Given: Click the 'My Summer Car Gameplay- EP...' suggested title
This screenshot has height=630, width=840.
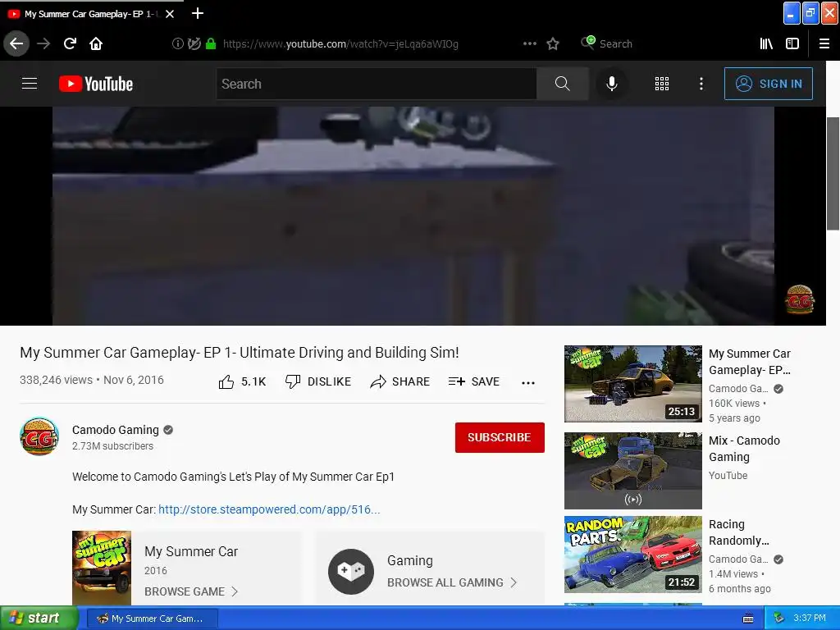Looking at the screenshot, I should point(750,362).
